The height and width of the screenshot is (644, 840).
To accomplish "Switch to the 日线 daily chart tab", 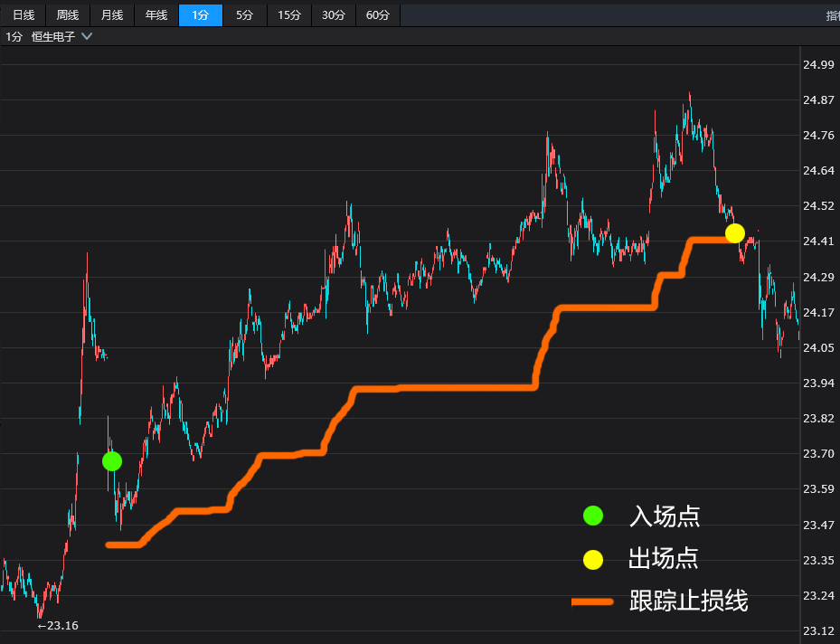I will point(24,15).
